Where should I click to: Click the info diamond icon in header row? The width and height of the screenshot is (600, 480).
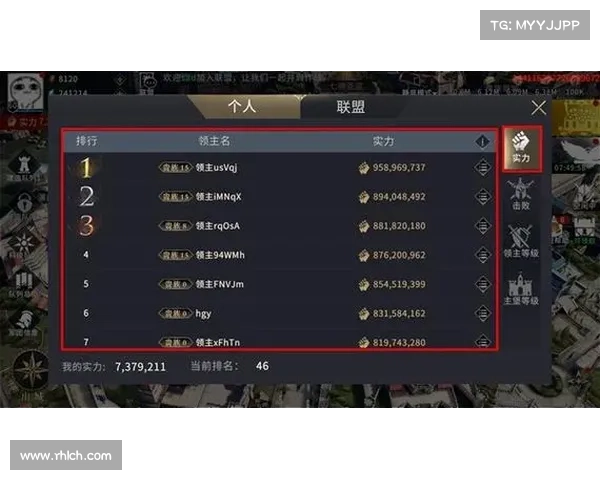483,141
